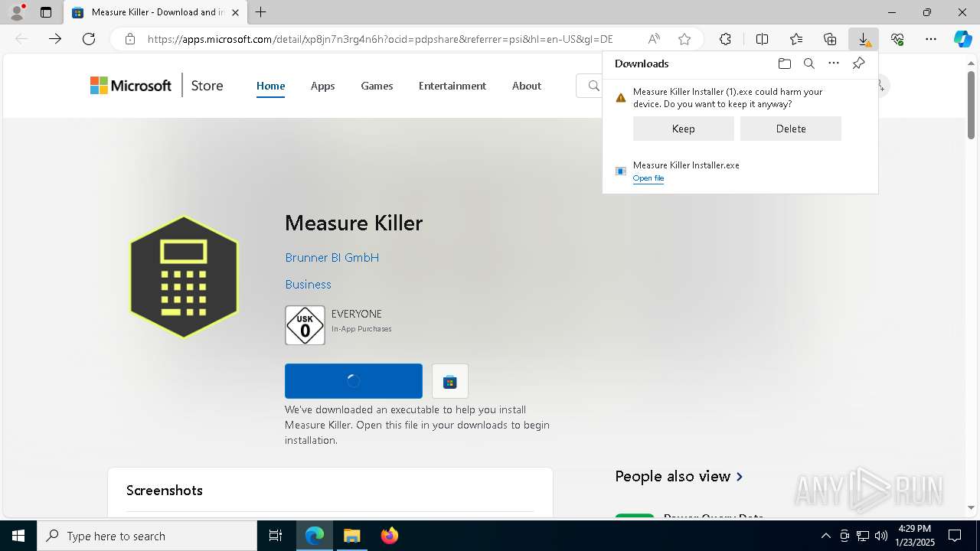This screenshot has width=980, height=551.
Task: Show hidden system tray icons
Action: point(826,536)
